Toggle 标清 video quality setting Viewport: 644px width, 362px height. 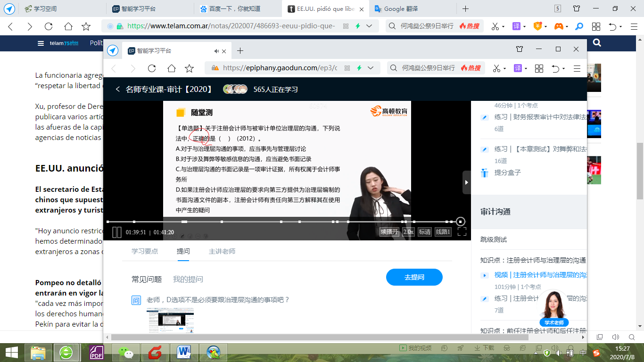(424, 231)
